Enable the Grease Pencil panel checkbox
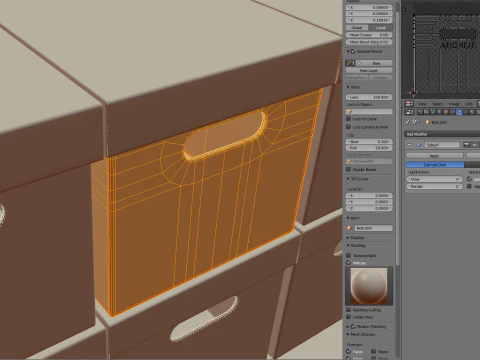This screenshot has width=480, height=360. click(353, 52)
